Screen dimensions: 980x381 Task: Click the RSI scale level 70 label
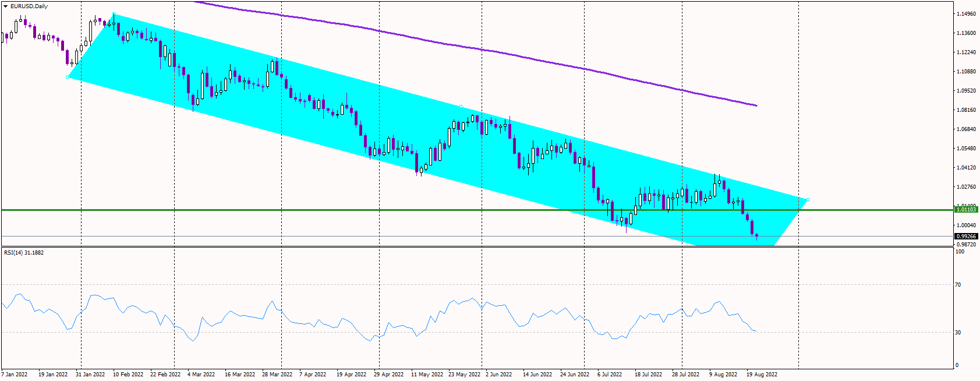[x=958, y=285]
